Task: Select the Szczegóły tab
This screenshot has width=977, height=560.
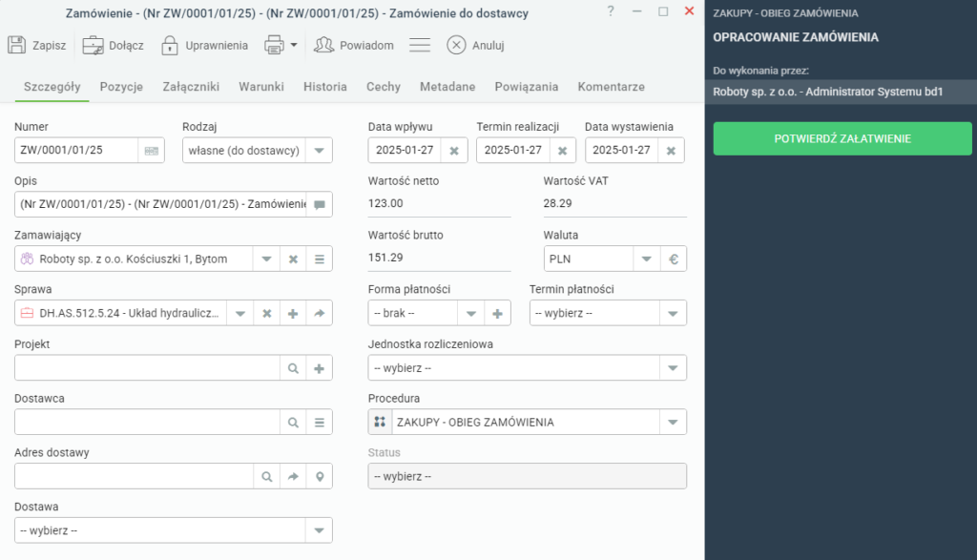Action: tap(52, 87)
